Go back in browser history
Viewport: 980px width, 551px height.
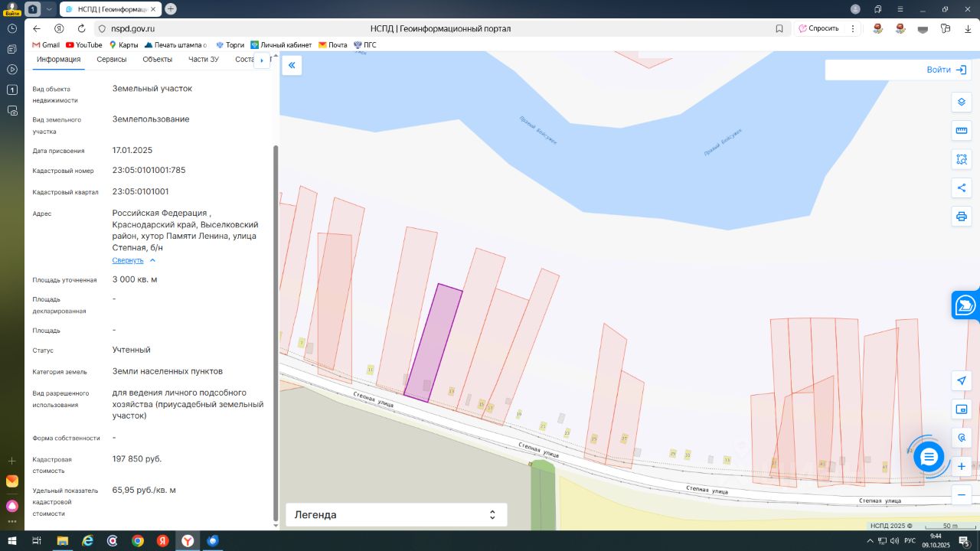(37, 28)
